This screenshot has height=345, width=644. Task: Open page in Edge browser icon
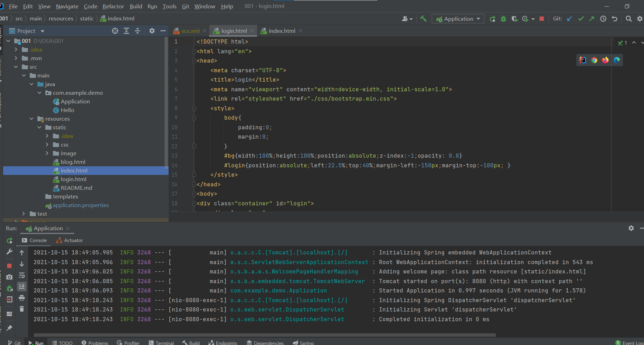617,60
